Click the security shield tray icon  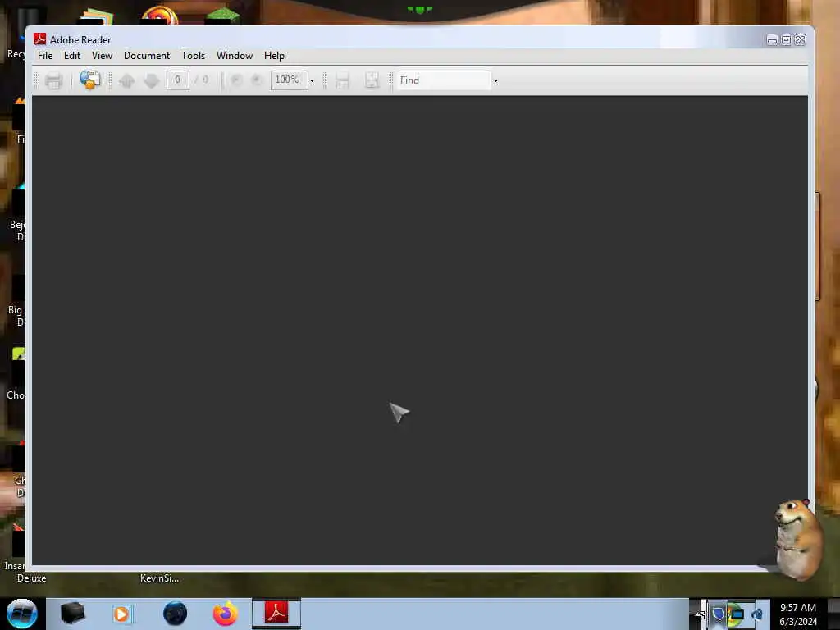tap(718, 614)
